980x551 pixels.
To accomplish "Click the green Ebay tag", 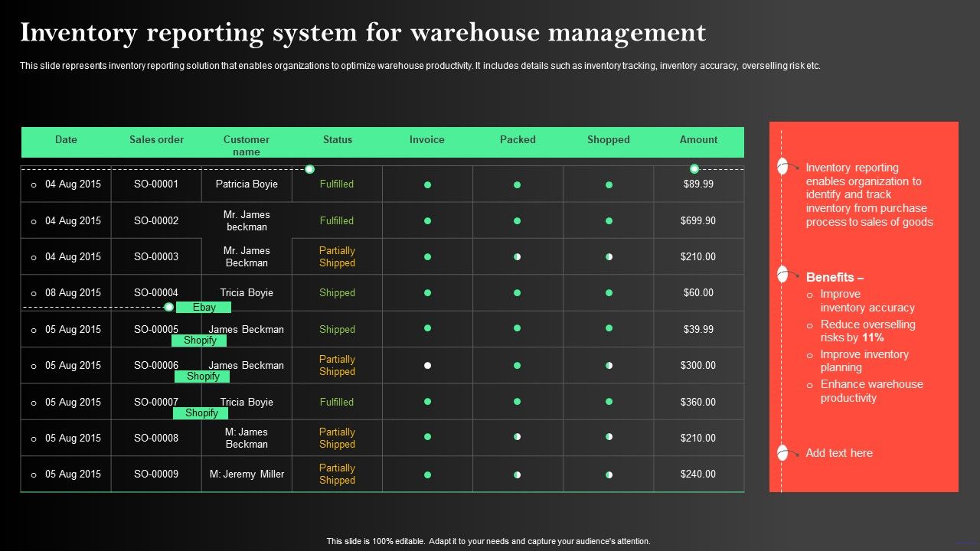I will coord(204,308).
